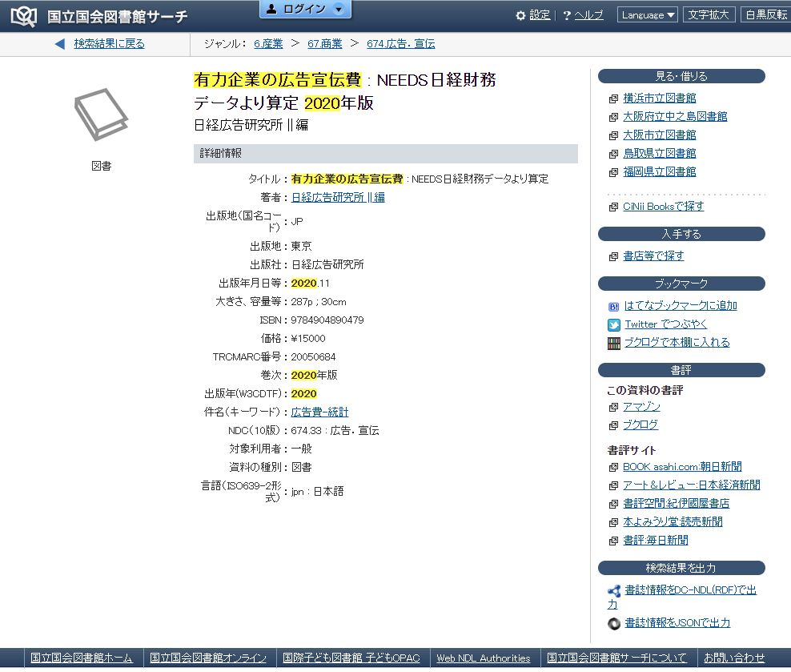The width and height of the screenshot is (791, 672).
Task: Open author link 日経広告研究所 ||編
Action: click(x=338, y=198)
